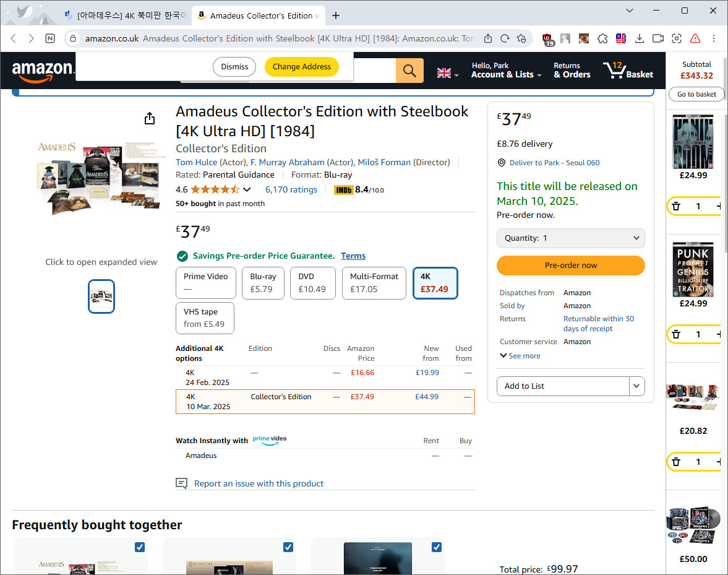Image resolution: width=728 pixels, height=575 pixels.
Task: Click the address bar URL field
Action: point(280,38)
